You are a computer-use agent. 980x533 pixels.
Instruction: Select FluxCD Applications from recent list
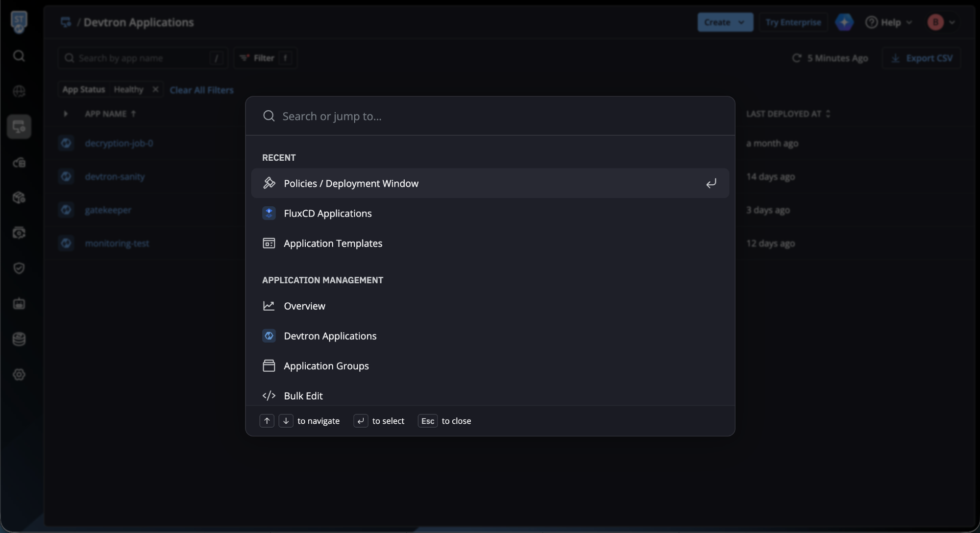[327, 214]
